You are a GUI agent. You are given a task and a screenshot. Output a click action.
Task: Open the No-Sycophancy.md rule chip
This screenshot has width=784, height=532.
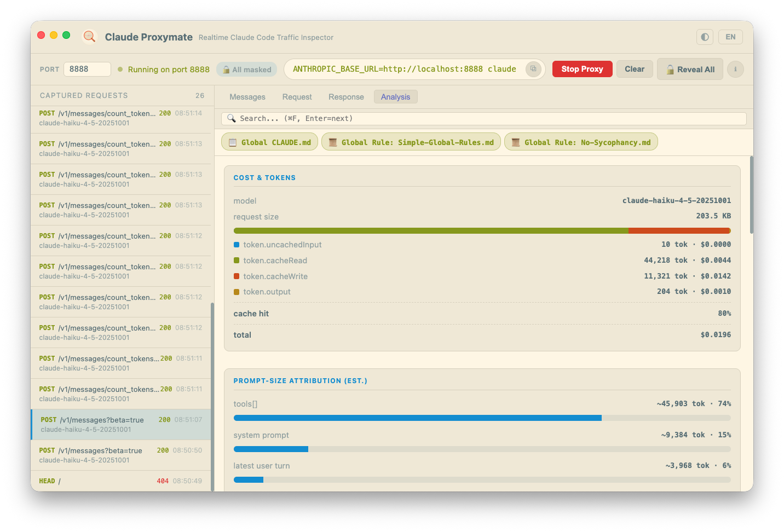click(x=580, y=142)
